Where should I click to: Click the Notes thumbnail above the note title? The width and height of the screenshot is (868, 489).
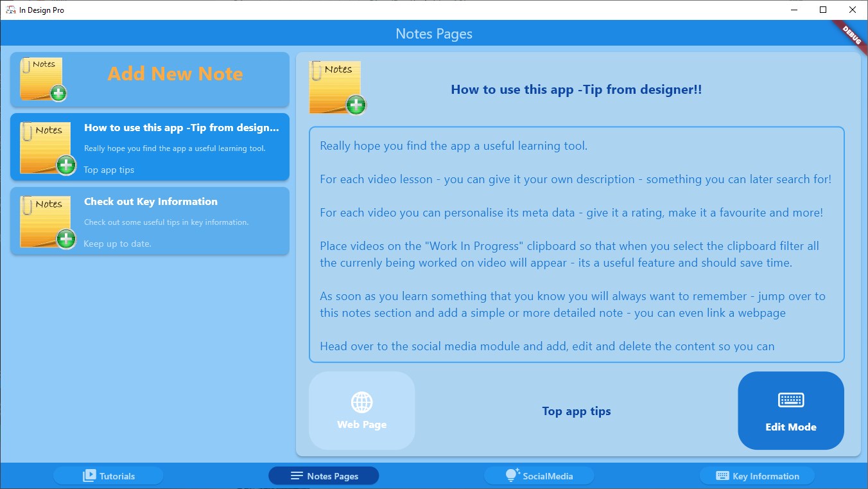tap(337, 87)
